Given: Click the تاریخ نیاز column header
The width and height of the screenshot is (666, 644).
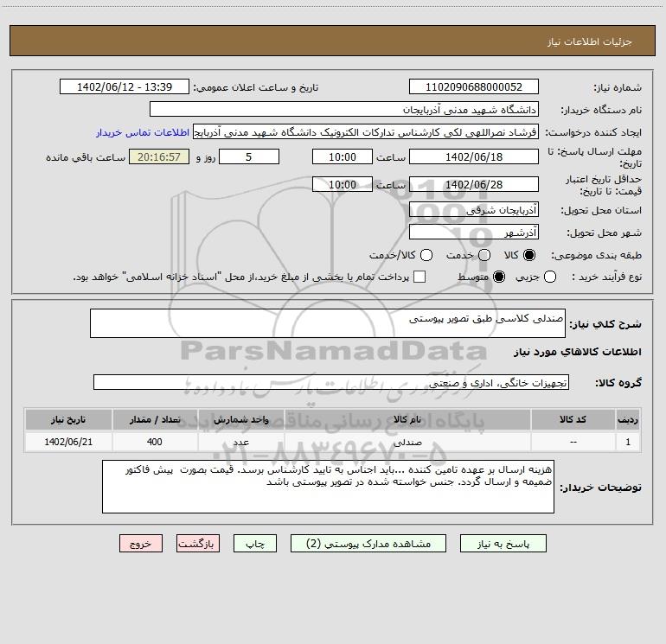Looking at the screenshot, I should click(x=68, y=419).
